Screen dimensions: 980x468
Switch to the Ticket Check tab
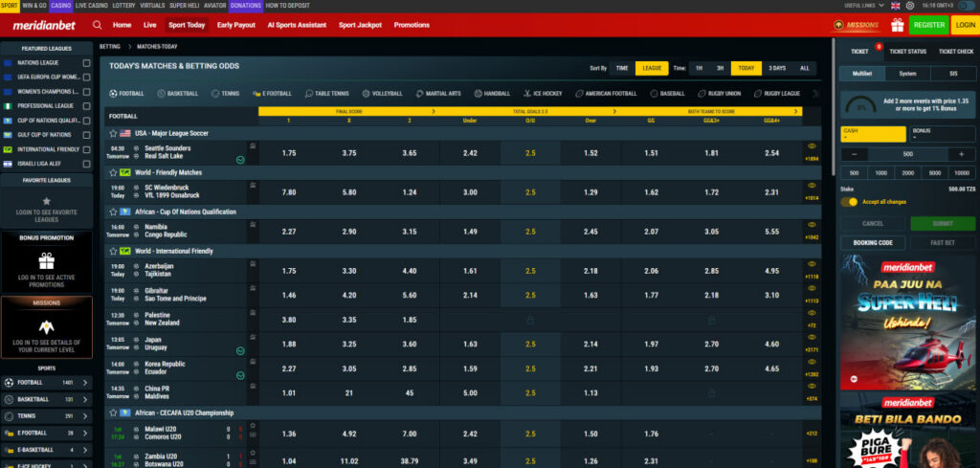coord(956,52)
